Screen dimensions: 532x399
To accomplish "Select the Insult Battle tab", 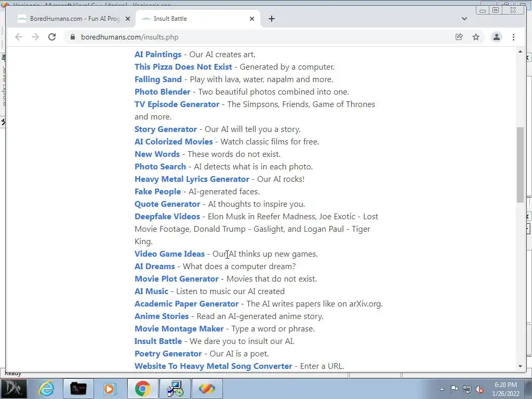I will (x=198, y=19).
